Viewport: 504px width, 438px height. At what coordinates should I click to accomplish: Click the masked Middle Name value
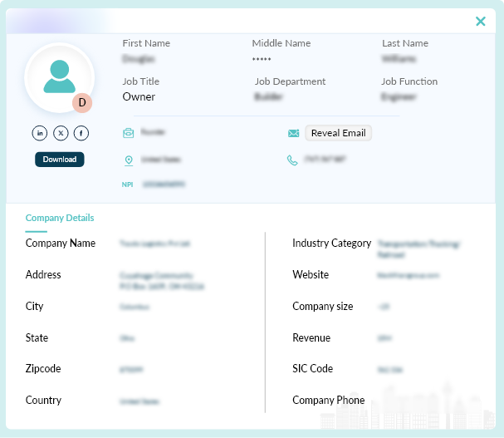point(262,60)
